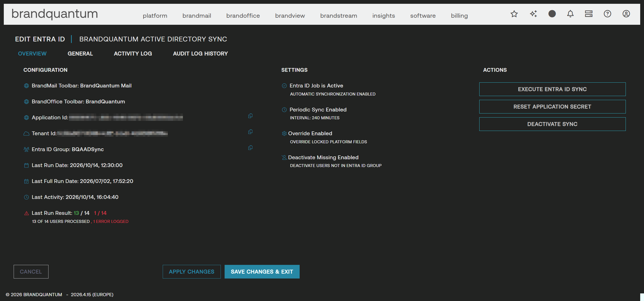Open the software menu
Image resolution: width=644 pixels, height=301 pixels.
(423, 16)
